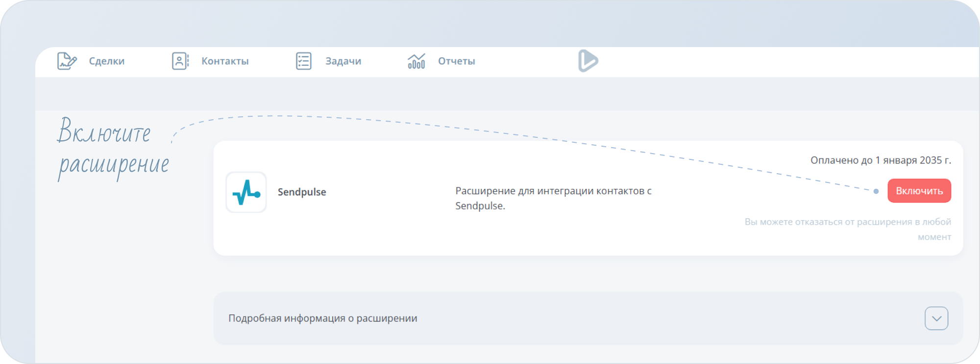This screenshot has width=980, height=364.
Task: Switch to the Задачи menu label
Action: 343,61
